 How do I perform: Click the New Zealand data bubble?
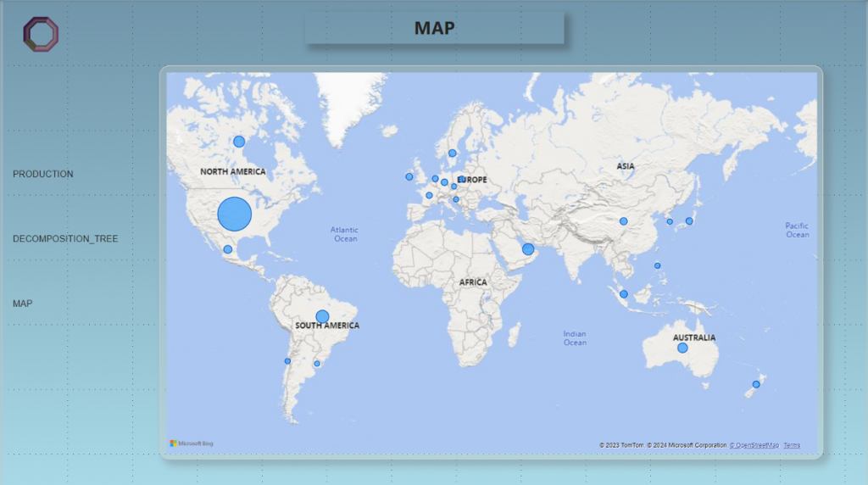pyautogui.click(x=756, y=384)
